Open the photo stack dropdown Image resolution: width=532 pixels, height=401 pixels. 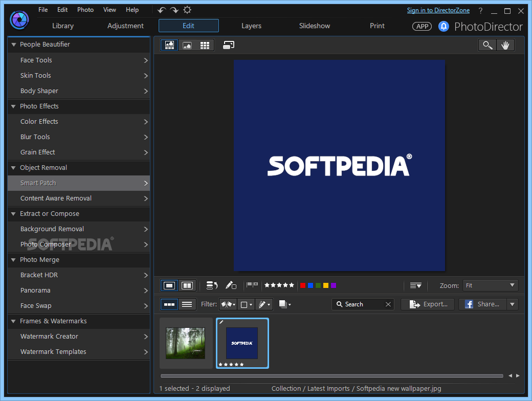(285, 304)
